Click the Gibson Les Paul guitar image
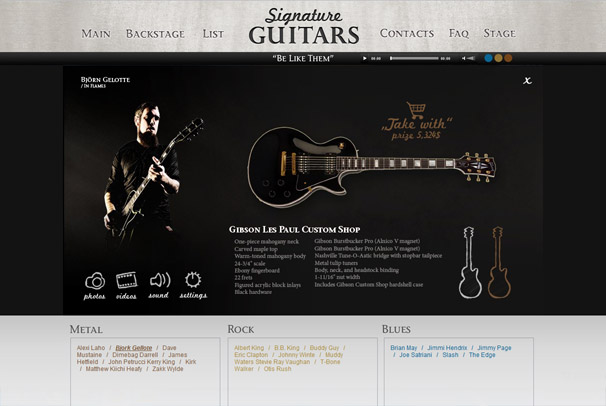Viewport: 606px width, 406px height. [x=371, y=166]
